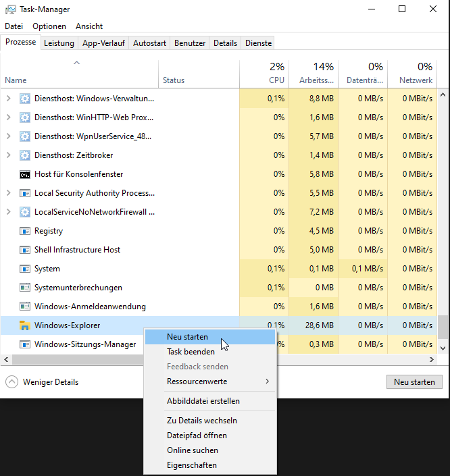The width and height of the screenshot is (450, 476).
Task: Switch to the App-Verlauf tab
Action: (x=103, y=43)
